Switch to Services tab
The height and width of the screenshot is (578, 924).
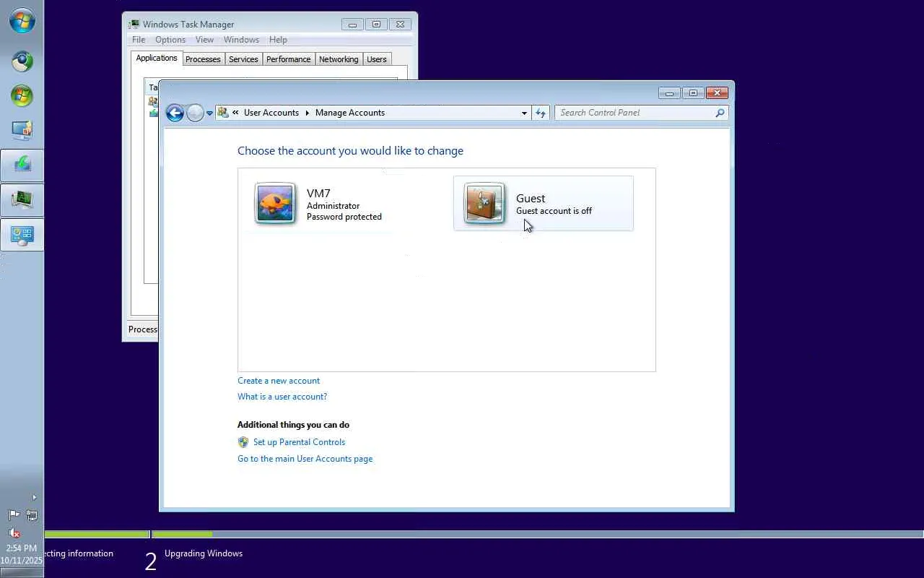(243, 59)
